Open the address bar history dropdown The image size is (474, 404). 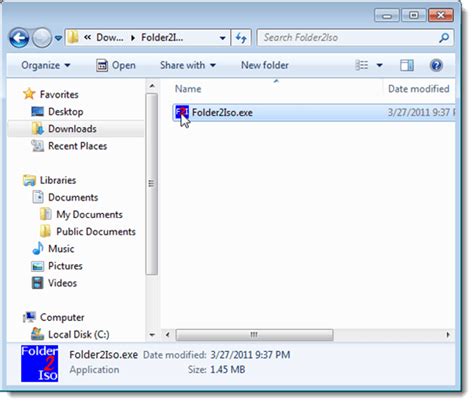coord(222,38)
